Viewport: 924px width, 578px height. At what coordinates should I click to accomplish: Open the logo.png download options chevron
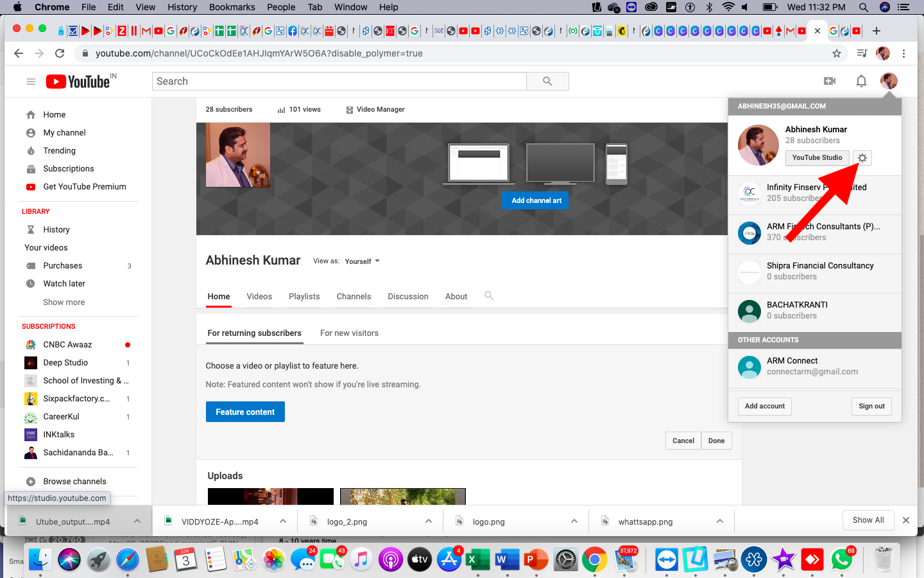[x=574, y=521]
